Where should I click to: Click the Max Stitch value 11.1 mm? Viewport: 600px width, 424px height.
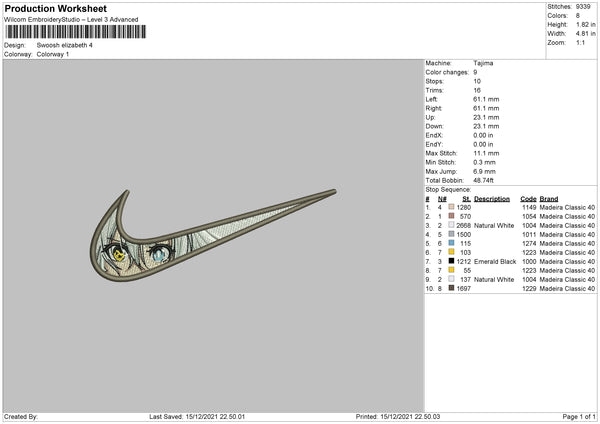(486, 153)
